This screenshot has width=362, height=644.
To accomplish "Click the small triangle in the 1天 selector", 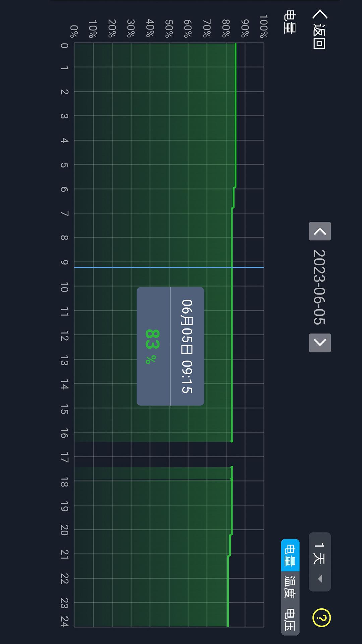I will pos(320,579).
